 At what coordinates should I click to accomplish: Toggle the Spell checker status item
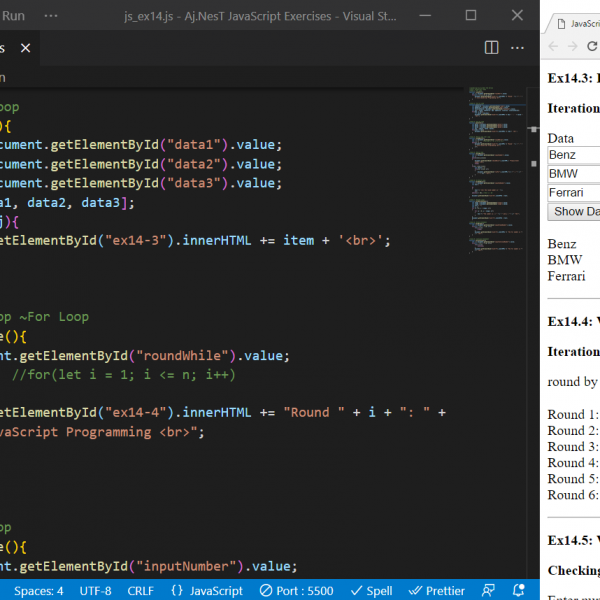click(370, 590)
